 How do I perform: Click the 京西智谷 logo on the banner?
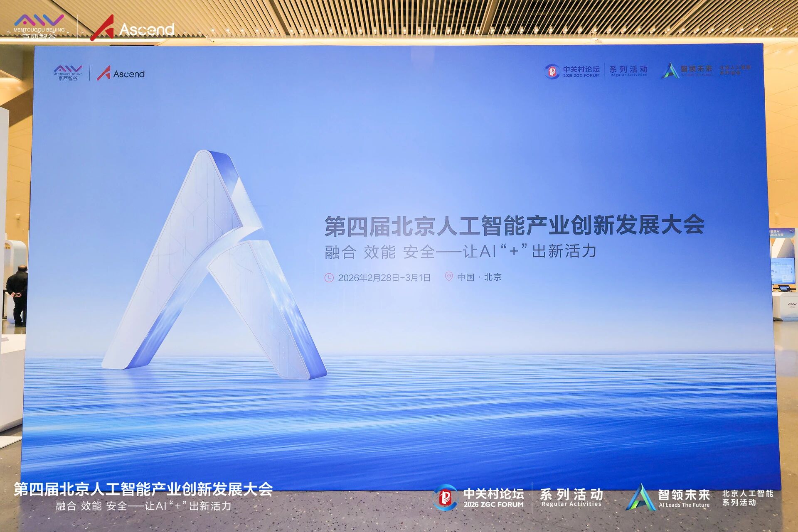point(68,73)
